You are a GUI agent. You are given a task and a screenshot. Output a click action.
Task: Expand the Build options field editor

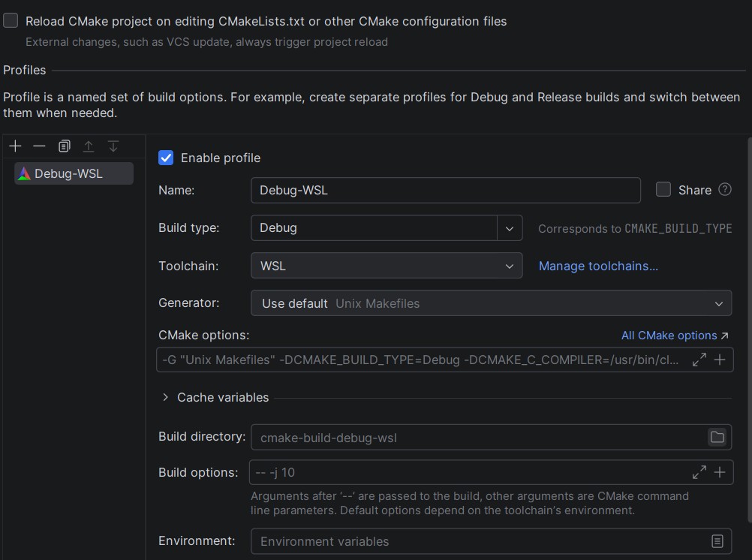[x=699, y=472]
